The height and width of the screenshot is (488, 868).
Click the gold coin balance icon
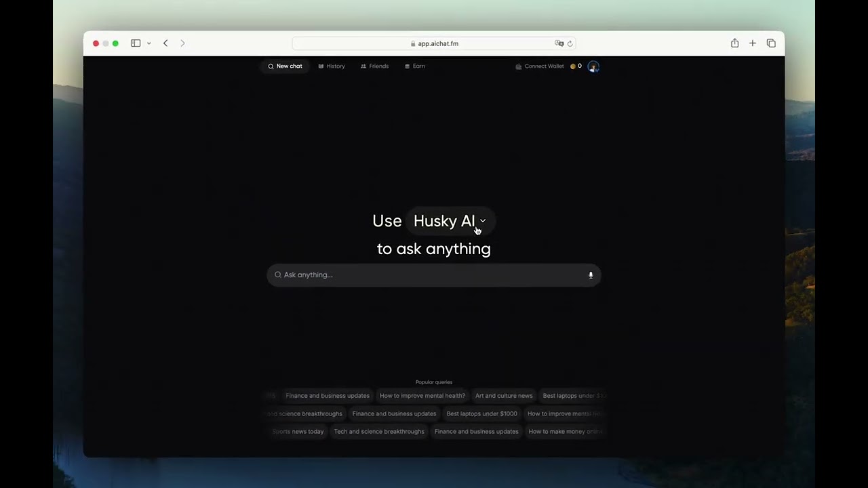tap(573, 66)
